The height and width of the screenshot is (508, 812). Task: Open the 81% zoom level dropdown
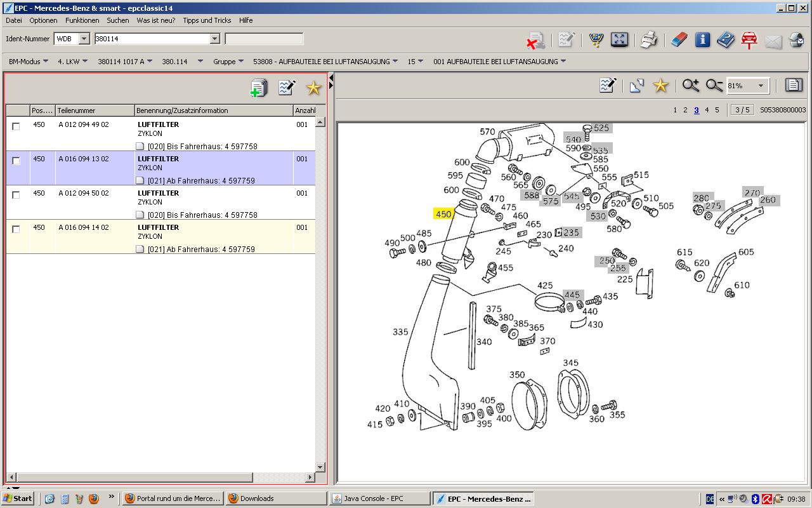[761, 86]
